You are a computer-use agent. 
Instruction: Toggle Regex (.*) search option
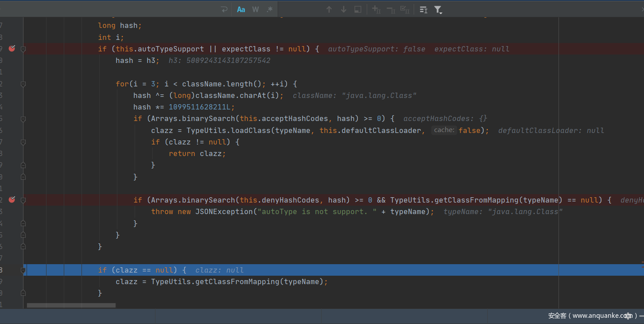269,9
